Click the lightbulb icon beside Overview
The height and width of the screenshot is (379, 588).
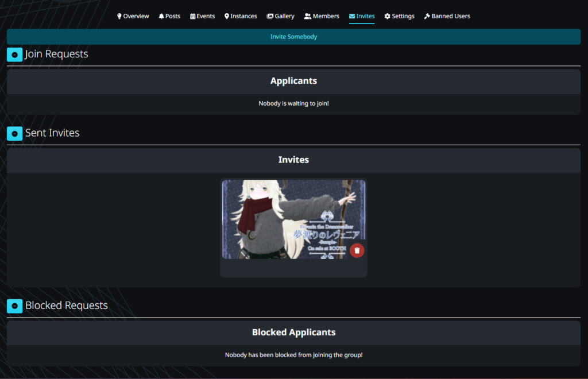point(119,16)
